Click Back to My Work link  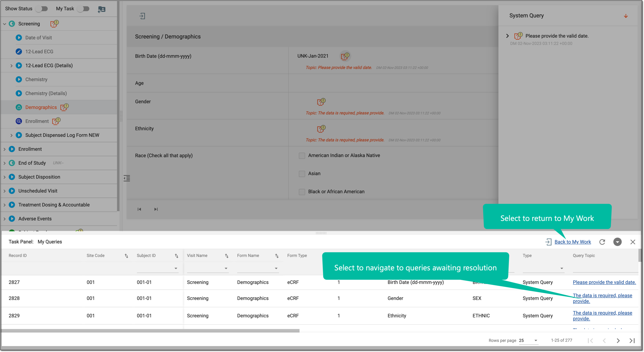point(573,242)
